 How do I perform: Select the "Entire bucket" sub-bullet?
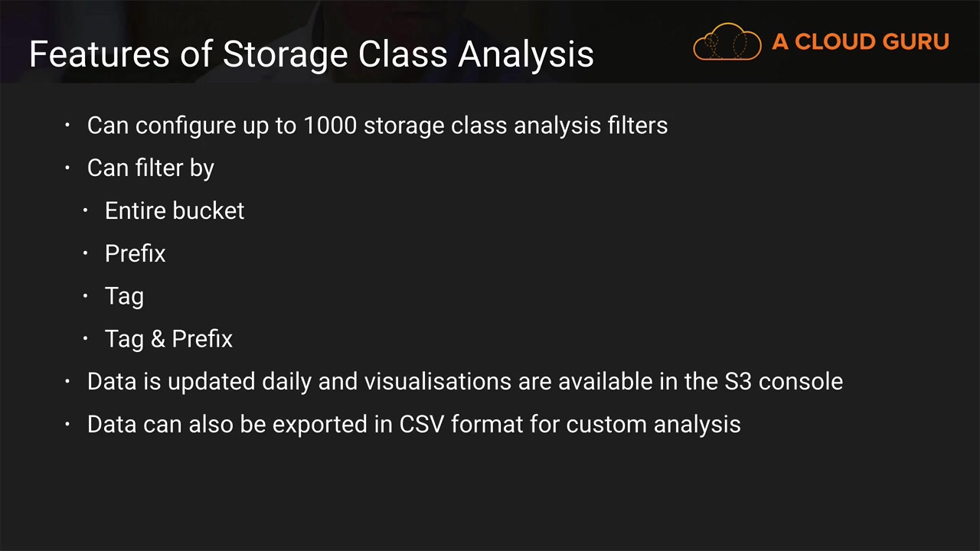(174, 210)
